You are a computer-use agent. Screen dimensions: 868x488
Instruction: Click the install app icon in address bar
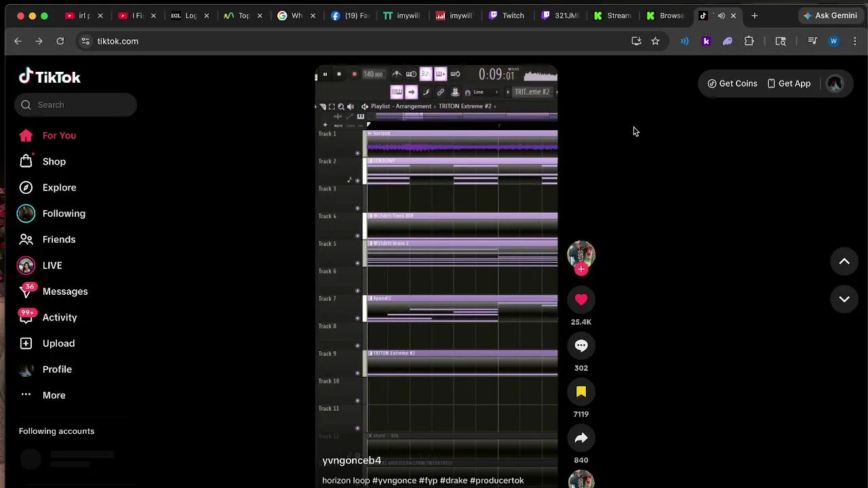coord(636,41)
